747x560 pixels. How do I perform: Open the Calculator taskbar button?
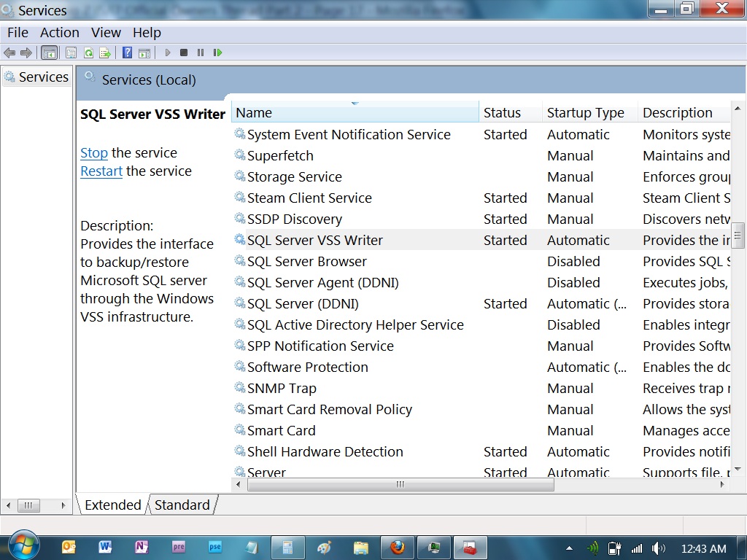pyautogui.click(x=288, y=548)
